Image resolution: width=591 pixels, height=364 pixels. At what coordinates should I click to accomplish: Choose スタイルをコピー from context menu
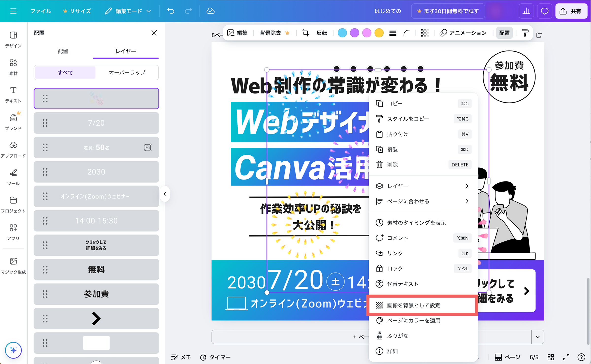(423, 119)
